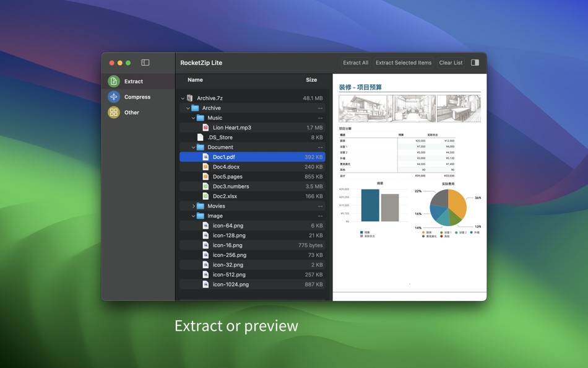Toggle the left sidebar icon

145,63
